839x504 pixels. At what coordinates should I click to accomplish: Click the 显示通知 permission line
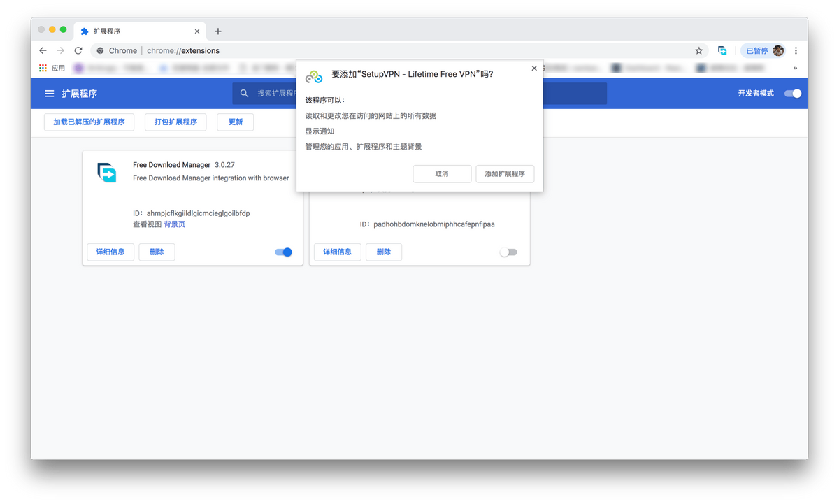click(x=320, y=131)
